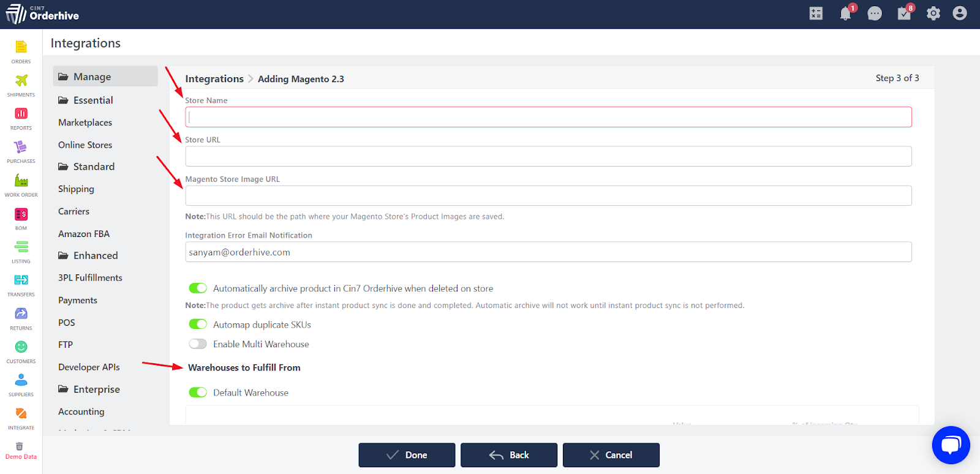
Task: Open the settings gear icon
Action: point(933,13)
